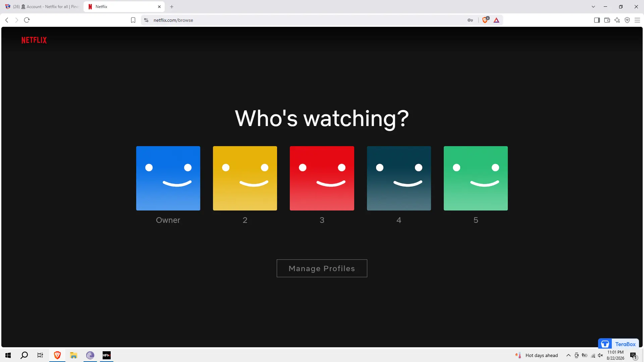The height and width of the screenshot is (362, 644).
Task: Open Brave VPN shield icon
Action: pos(627,20)
